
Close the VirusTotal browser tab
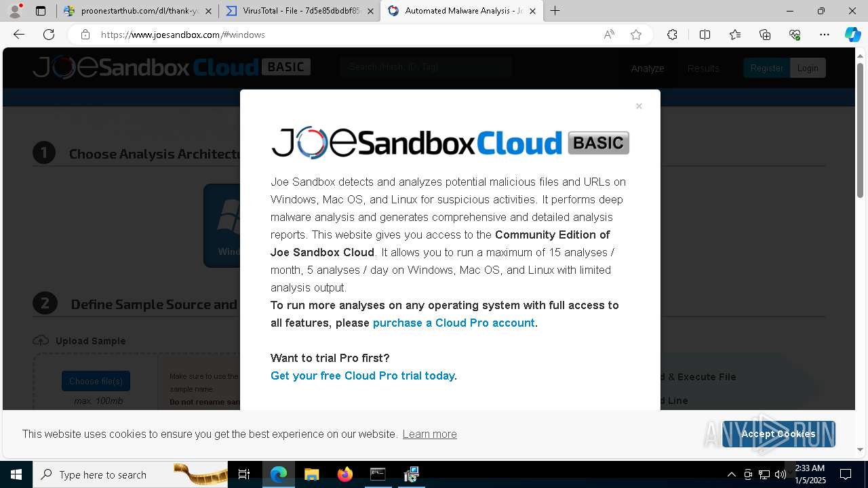point(370,11)
